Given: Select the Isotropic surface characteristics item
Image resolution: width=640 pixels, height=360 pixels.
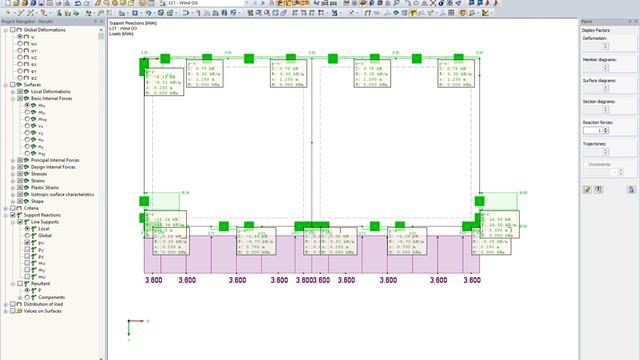Looking at the screenshot, I should click(62, 194).
